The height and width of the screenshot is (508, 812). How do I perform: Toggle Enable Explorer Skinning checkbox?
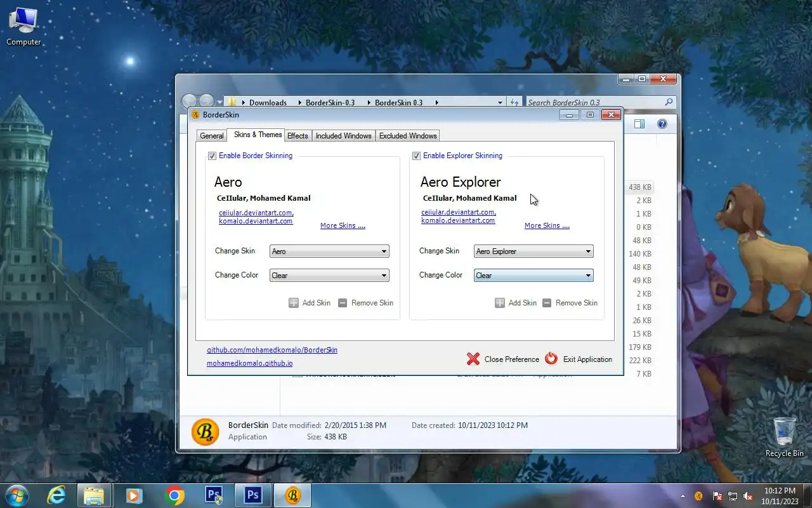click(x=417, y=156)
